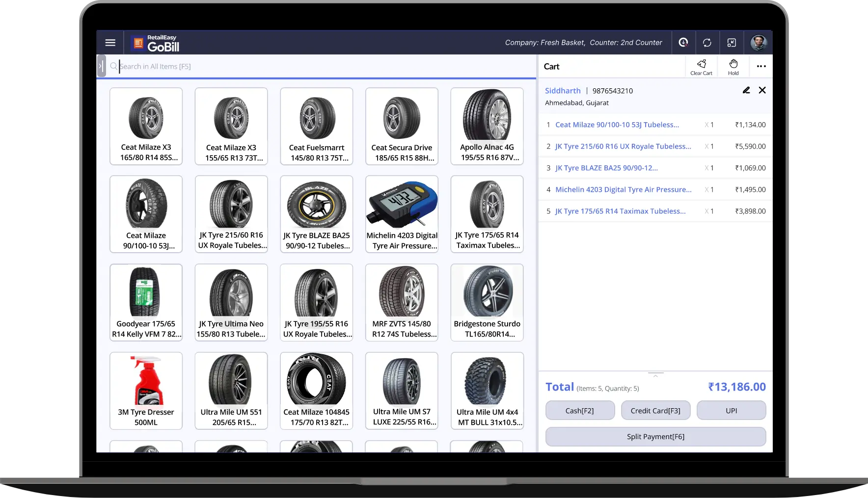Choose Cash[F2] payment

(580, 410)
